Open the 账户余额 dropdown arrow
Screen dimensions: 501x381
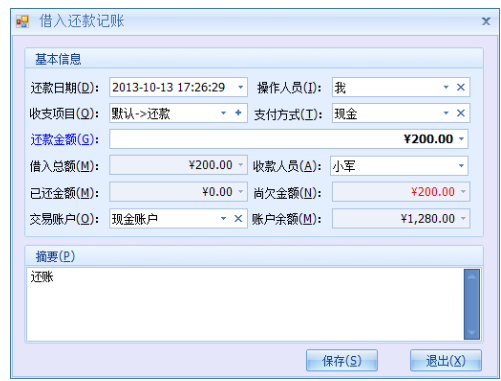click(463, 219)
